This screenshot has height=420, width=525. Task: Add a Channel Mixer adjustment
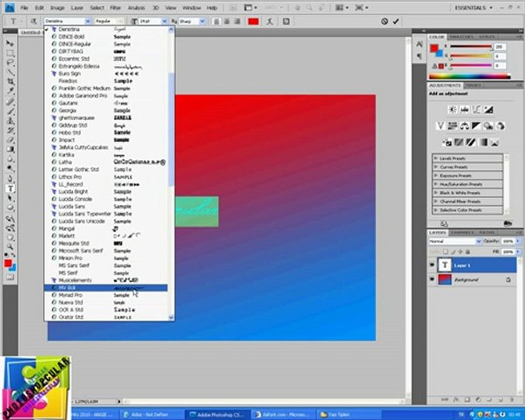click(x=501, y=126)
